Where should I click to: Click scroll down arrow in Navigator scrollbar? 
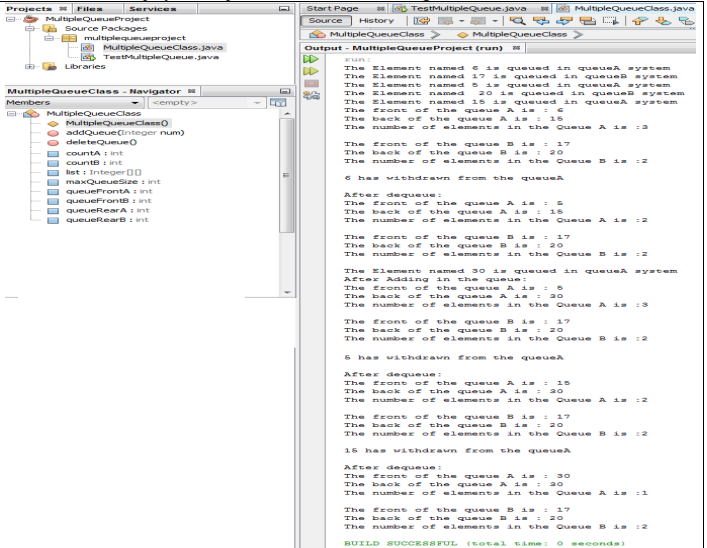pos(287,292)
